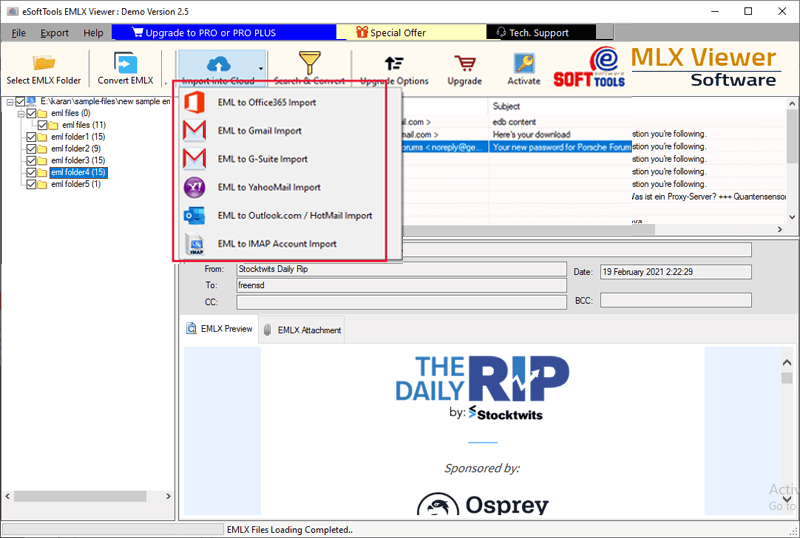Toggle the root E:\karan folder checkbox
This screenshot has height=538, width=800.
[20, 102]
